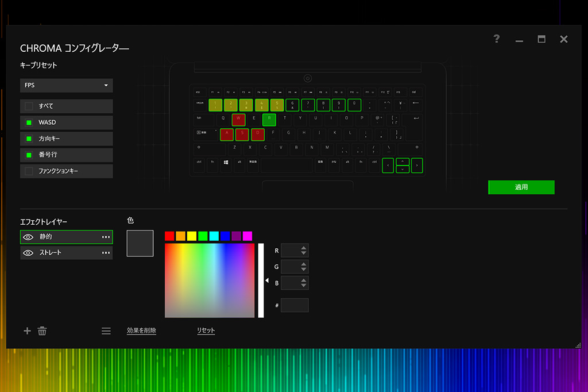Select the Windows logo key on preview

[x=226, y=165]
